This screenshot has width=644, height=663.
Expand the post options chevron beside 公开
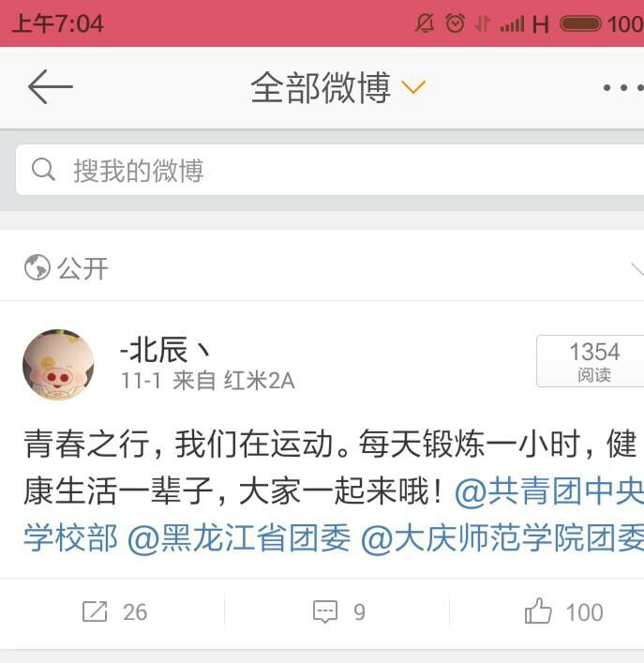coord(637,269)
